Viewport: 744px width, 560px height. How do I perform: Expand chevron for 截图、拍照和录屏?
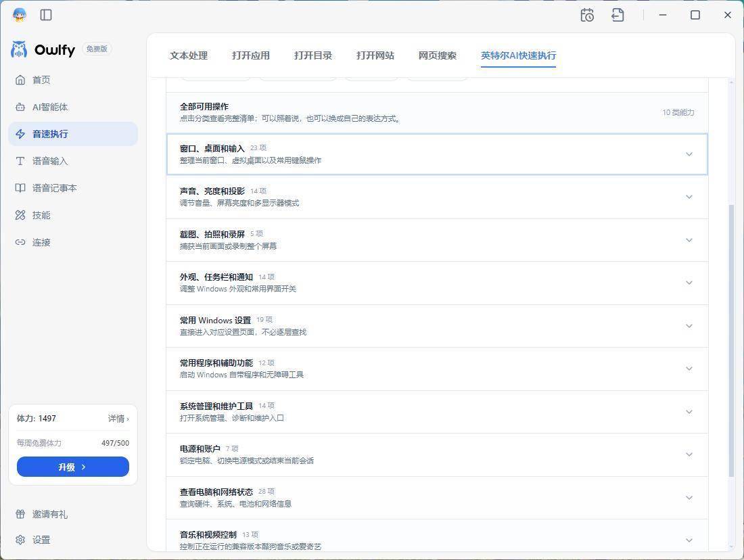[x=689, y=240]
